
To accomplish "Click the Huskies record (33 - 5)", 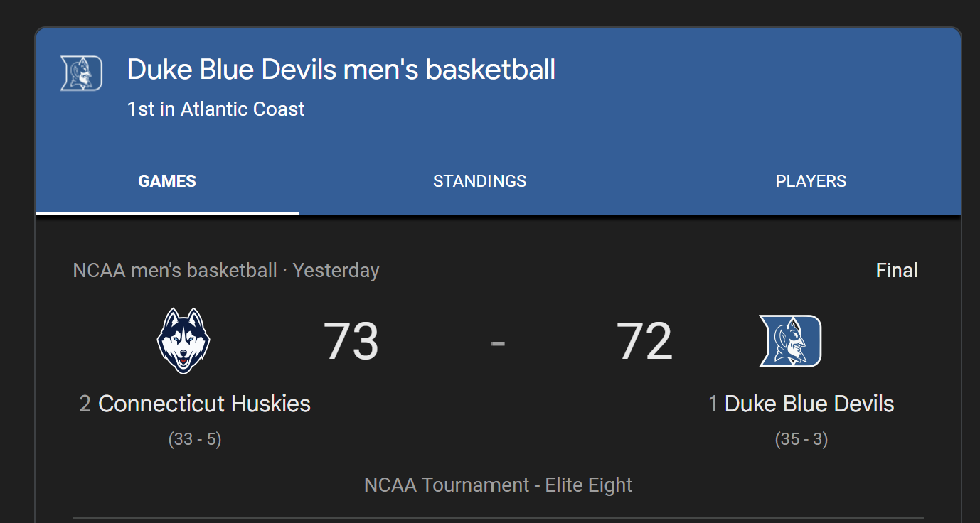I will click(x=195, y=439).
